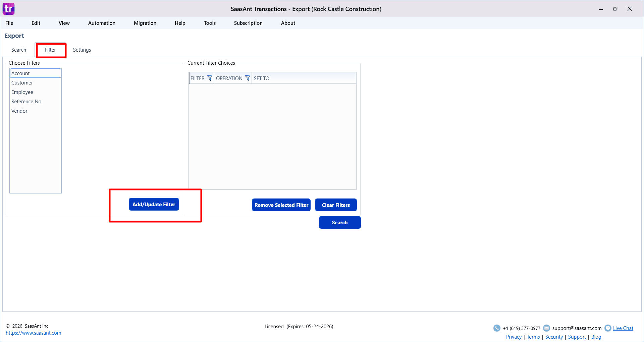The image size is (644, 342).
Task: Click the Export page heading
Action: click(14, 36)
